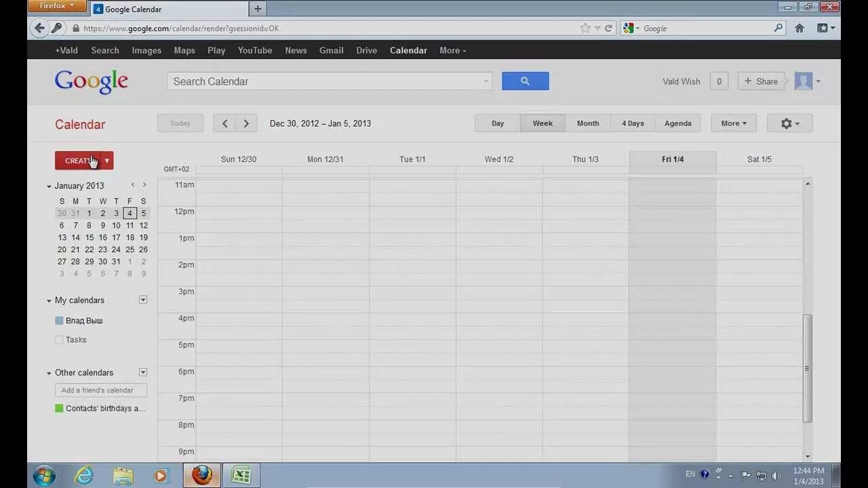
Task: Bookmark this page with the star
Action: (585, 28)
